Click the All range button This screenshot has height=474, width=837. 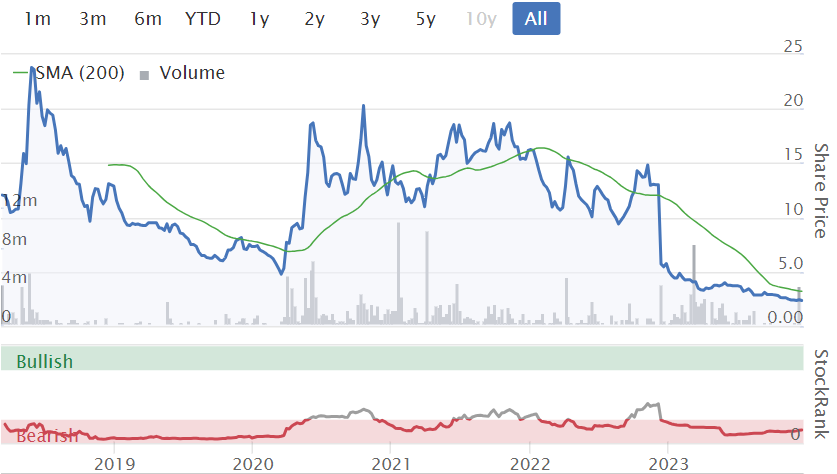pos(536,19)
